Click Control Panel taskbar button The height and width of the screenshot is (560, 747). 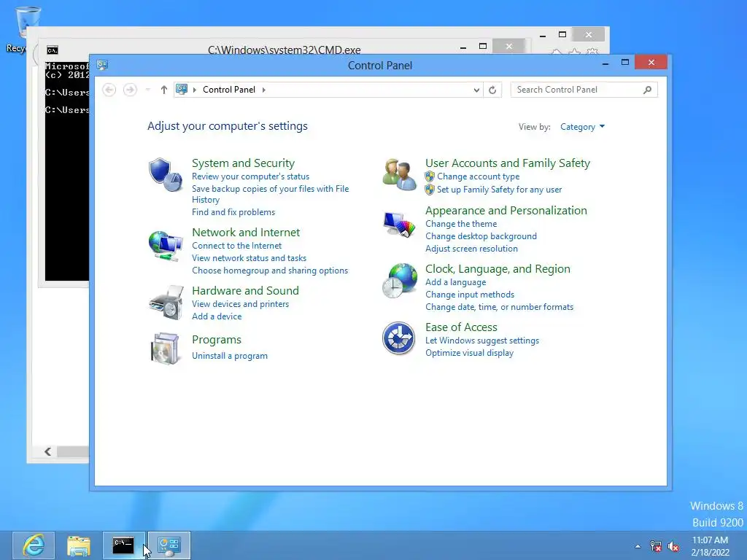(169, 545)
